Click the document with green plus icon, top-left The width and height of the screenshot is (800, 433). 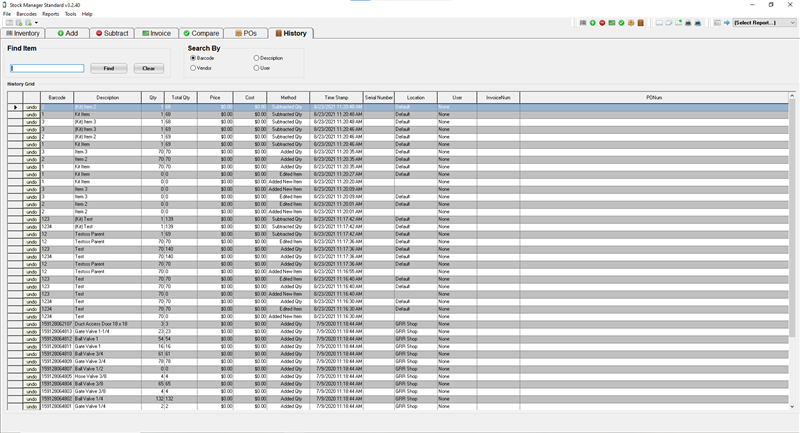point(19,23)
